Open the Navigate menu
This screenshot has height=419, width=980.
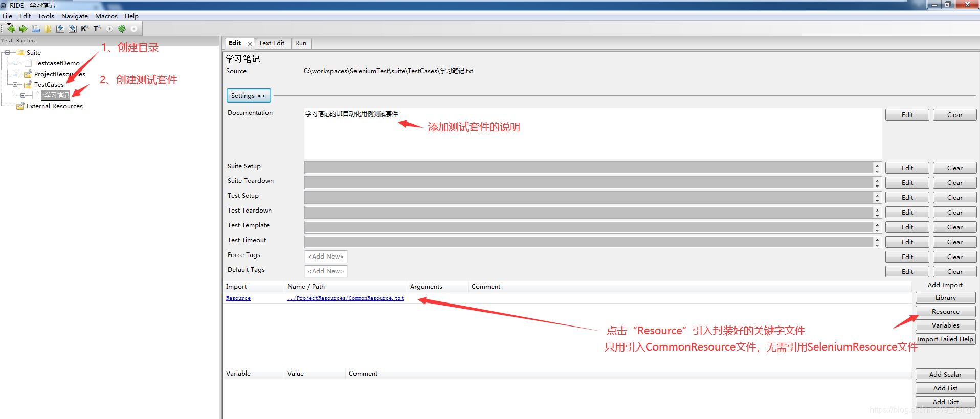coord(75,16)
